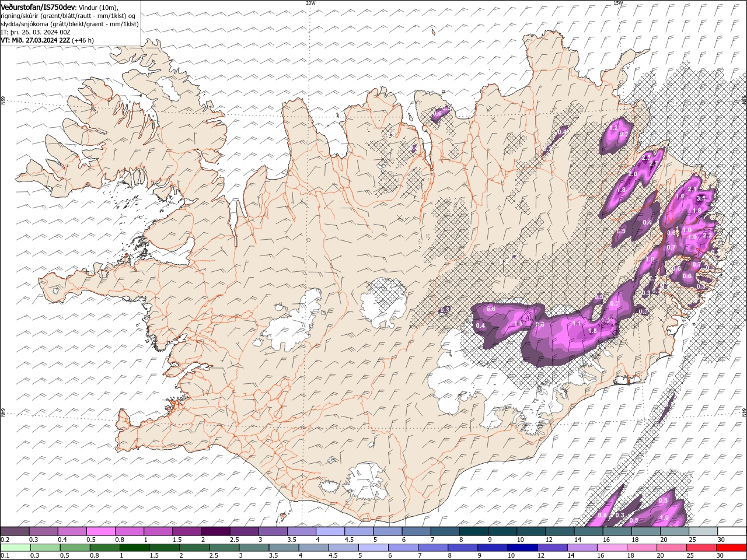Viewport: 747px width, 560px height.
Task: Pick snow-row swatch between 0.5 and 0.8
Action: click(x=100, y=531)
